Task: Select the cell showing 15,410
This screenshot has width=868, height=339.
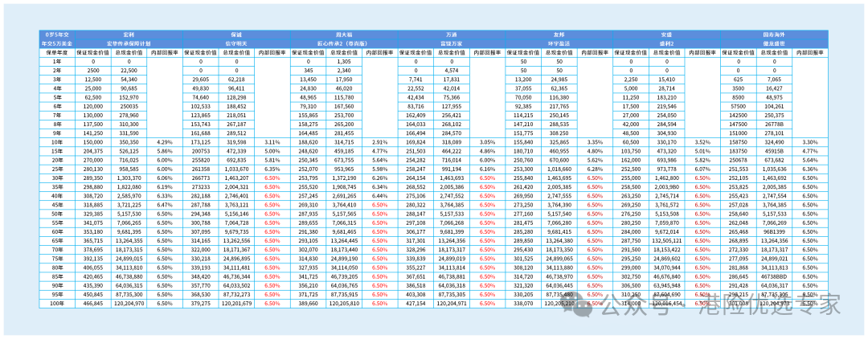Action: 666,79
